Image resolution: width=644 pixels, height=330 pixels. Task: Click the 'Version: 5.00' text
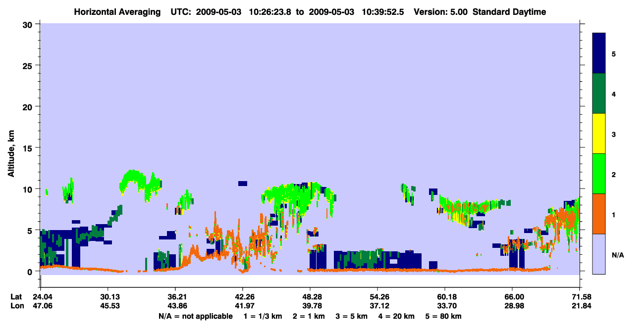click(440, 12)
